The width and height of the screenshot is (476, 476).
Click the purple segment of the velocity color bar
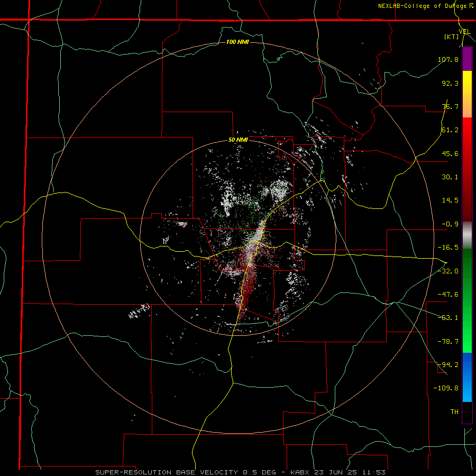pos(467,59)
